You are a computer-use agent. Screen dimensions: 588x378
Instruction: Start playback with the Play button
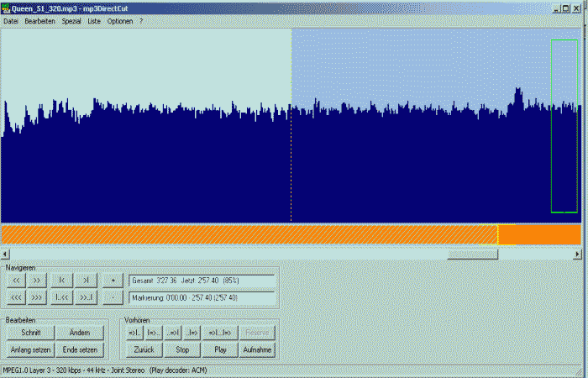(x=220, y=349)
